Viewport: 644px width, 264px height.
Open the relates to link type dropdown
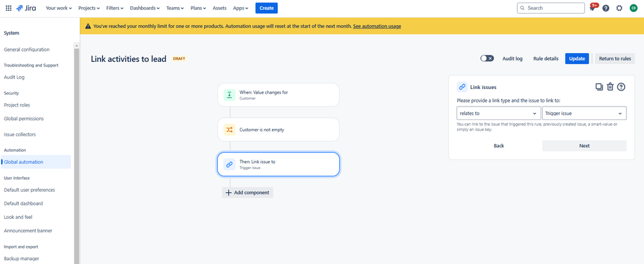click(x=498, y=113)
